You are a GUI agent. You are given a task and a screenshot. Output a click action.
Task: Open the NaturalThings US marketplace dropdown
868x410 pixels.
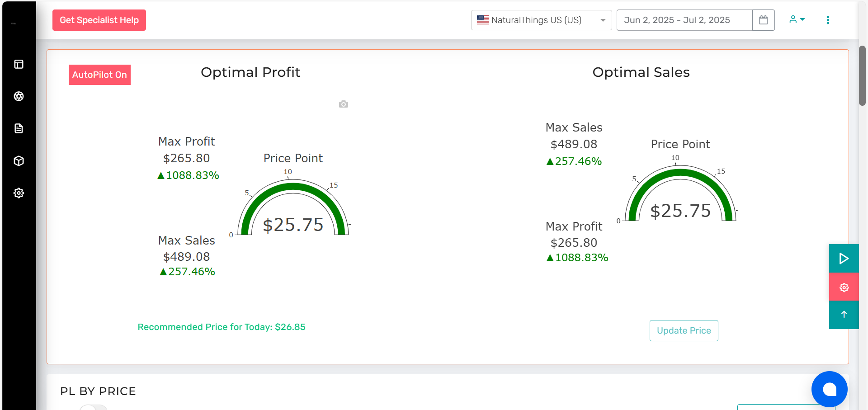[541, 20]
